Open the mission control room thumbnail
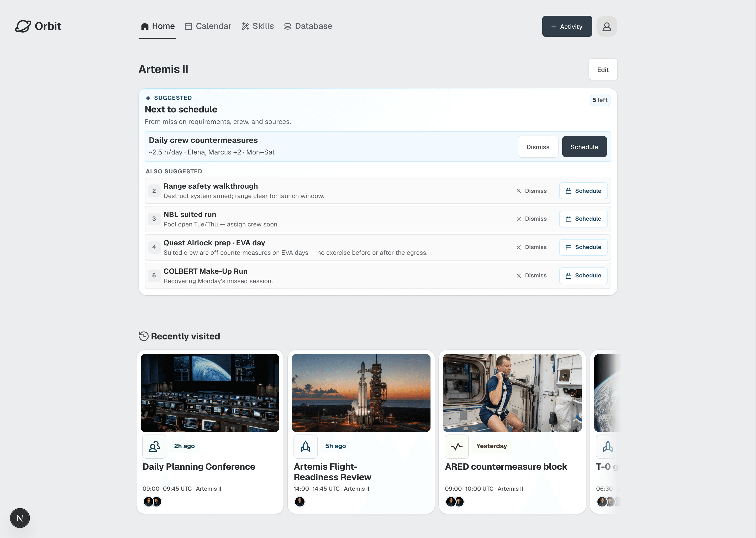Screen dimensions: 756x538 (209, 392)
